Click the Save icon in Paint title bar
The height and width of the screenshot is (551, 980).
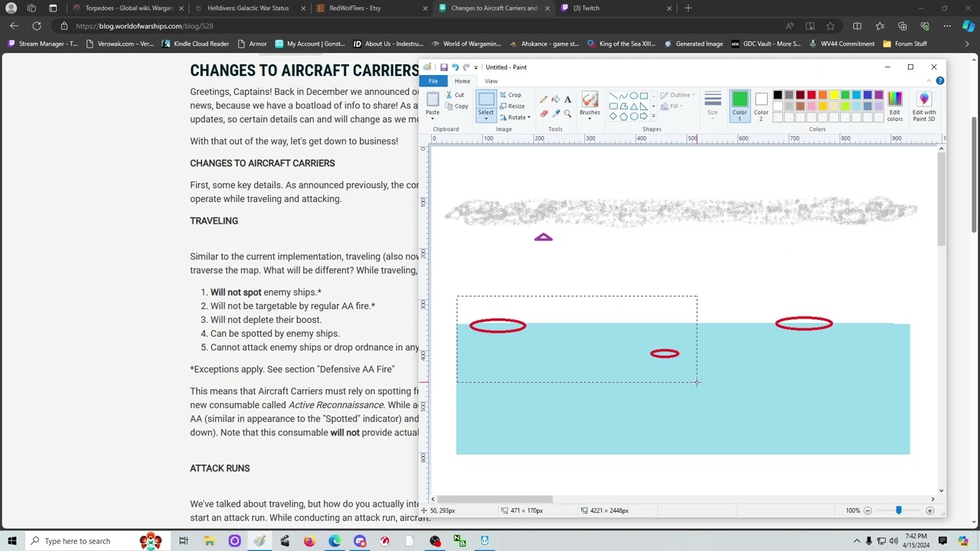(x=443, y=67)
